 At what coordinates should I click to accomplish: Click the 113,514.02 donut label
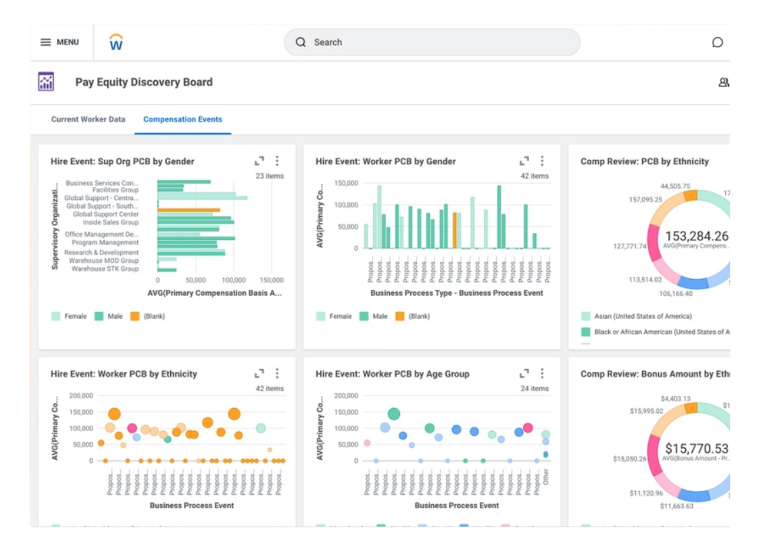(645, 279)
